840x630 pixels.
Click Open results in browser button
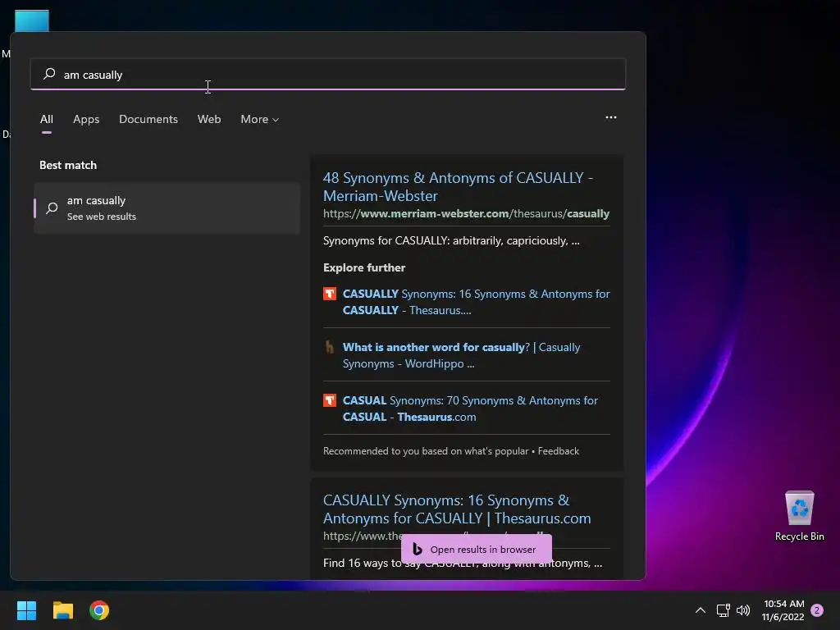pos(477,549)
